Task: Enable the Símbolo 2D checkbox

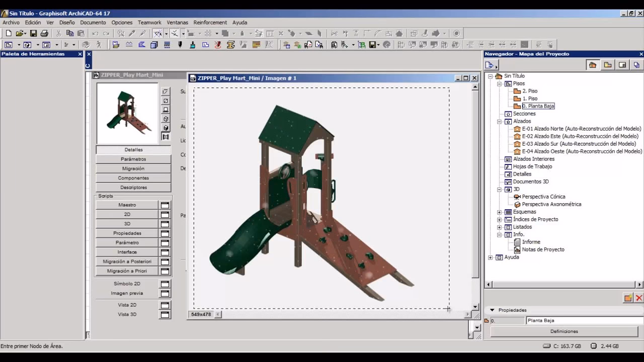Action: pos(165,284)
